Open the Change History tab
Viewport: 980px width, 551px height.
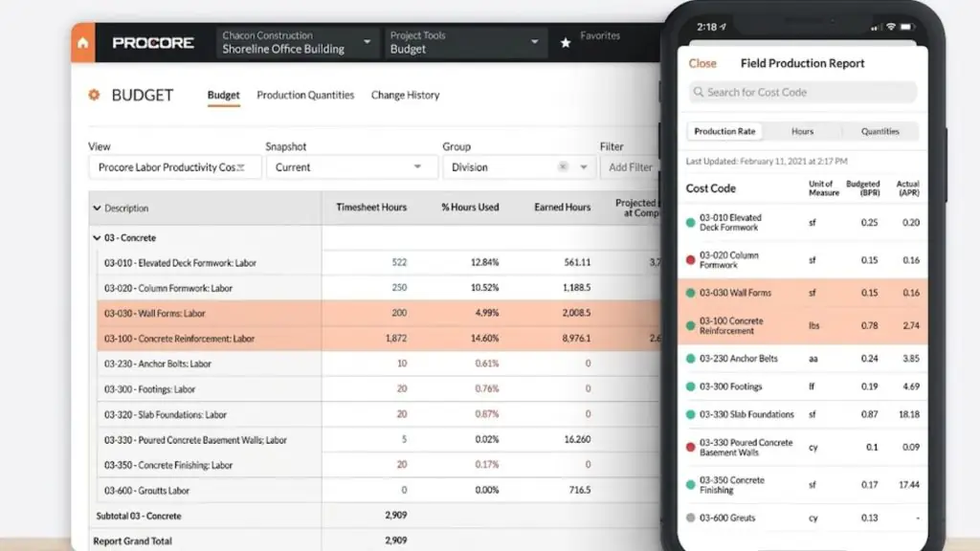click(x=406, y=95)
